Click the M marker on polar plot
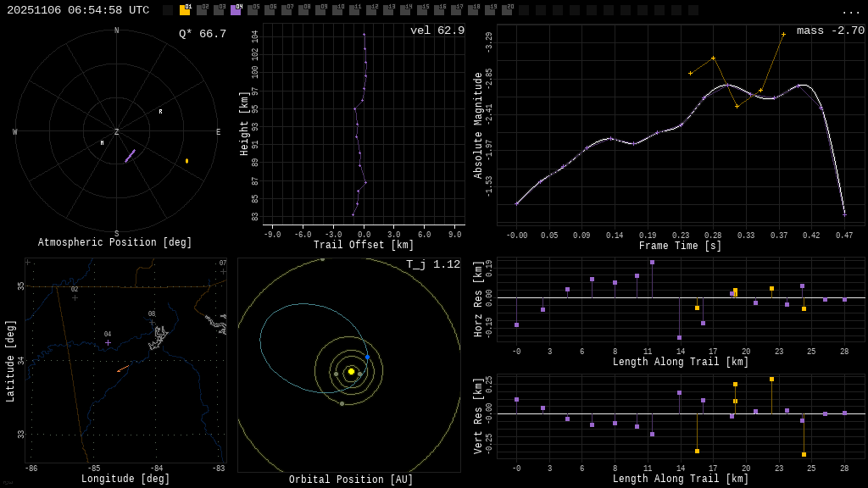The image size is (868, 488). pyautogui.click(x=102, y=143)
